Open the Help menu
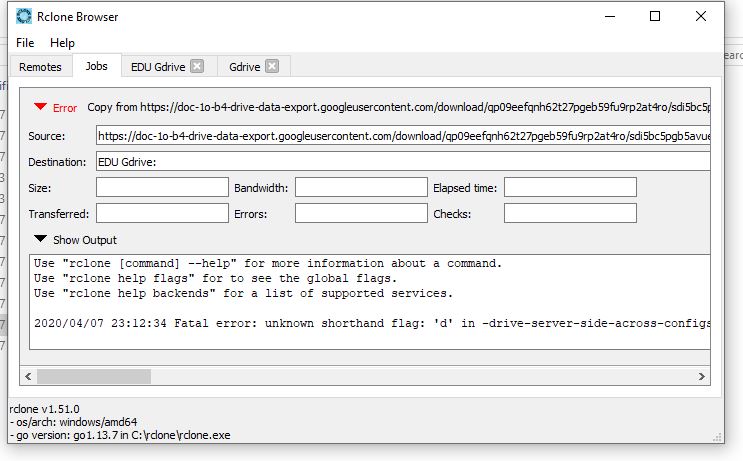 click(x=62, y=43)
